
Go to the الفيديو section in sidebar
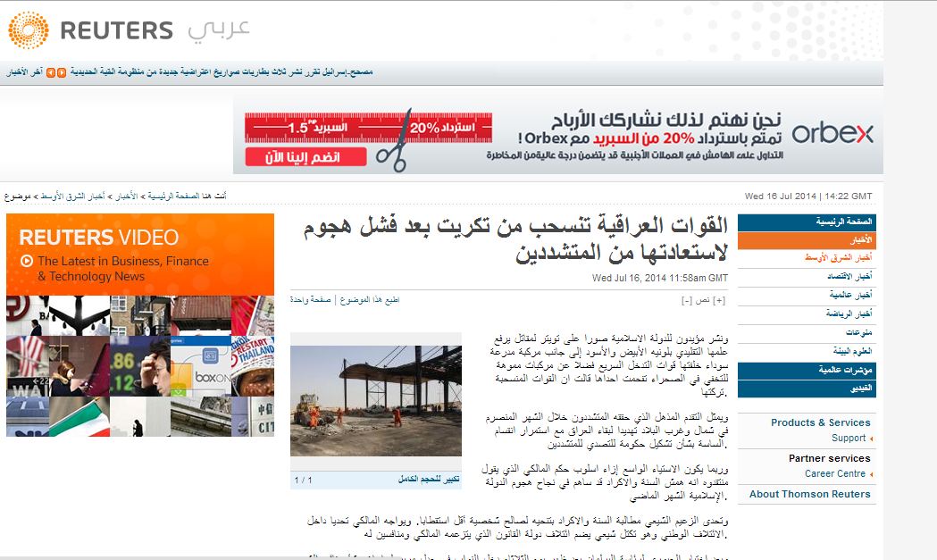tap(858, 388)
